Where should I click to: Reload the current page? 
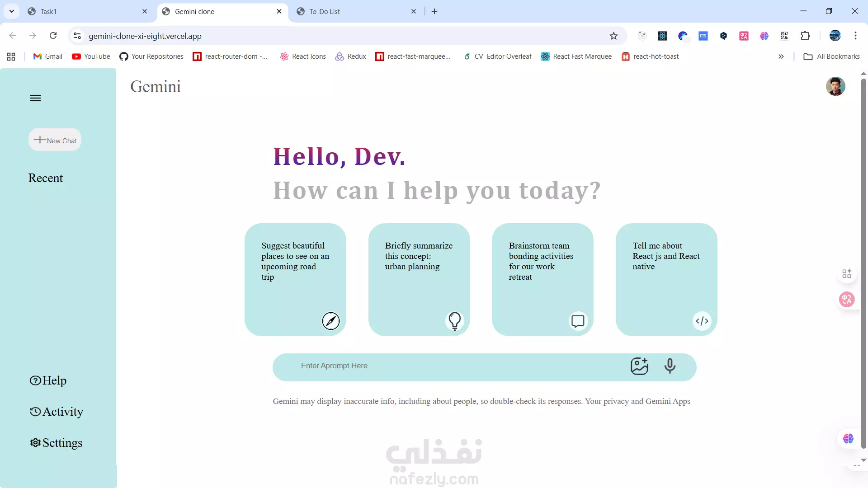(x=53, y=36)
